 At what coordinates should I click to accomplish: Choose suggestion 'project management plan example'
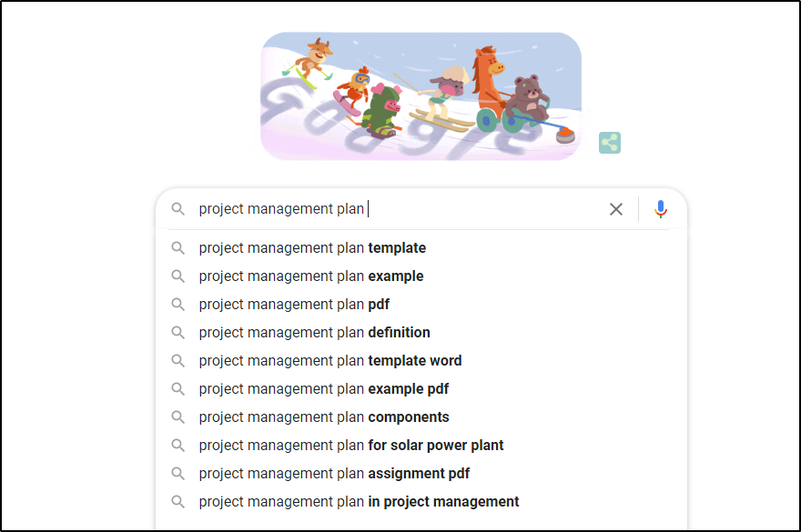pos(311,276)
